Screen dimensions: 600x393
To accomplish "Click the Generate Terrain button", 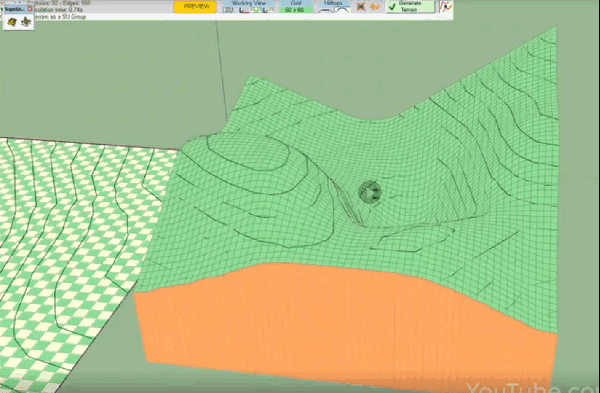I will 411,6.
